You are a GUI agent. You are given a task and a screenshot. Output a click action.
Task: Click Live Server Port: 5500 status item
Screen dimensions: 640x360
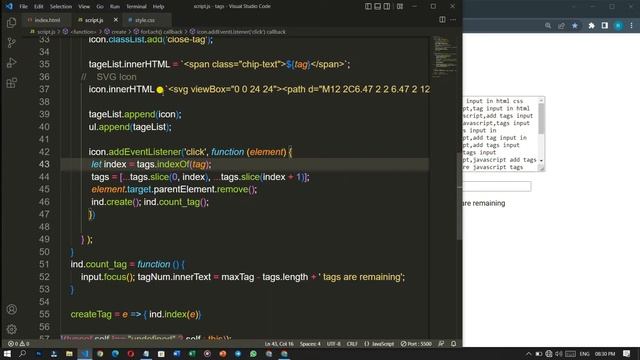coord(416,344)
